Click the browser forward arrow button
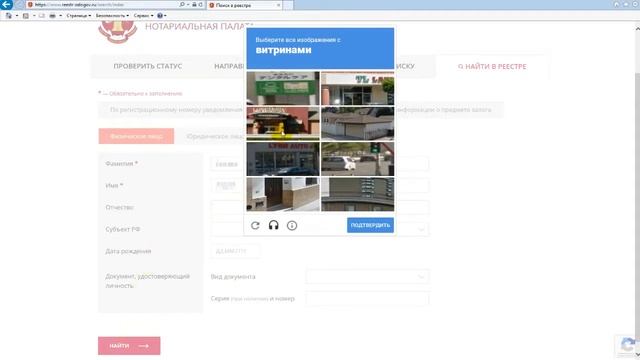640x360 pixels. coord(19,4)
